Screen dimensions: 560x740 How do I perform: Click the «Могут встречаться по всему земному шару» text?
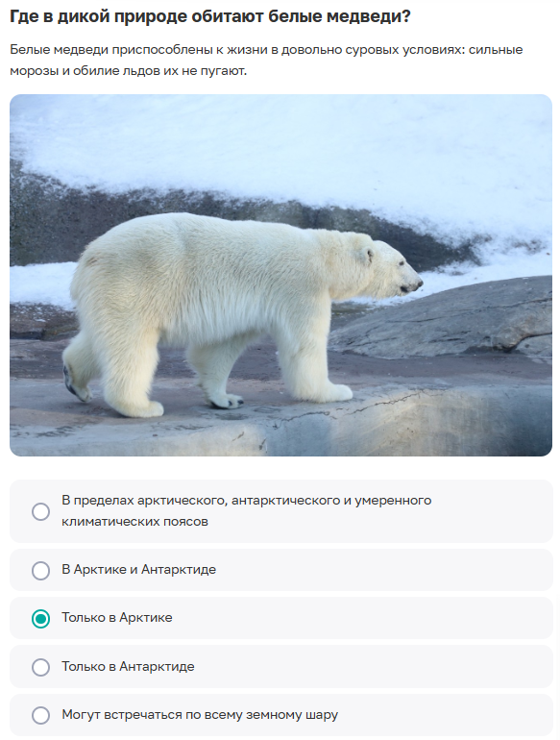point(200,714)
